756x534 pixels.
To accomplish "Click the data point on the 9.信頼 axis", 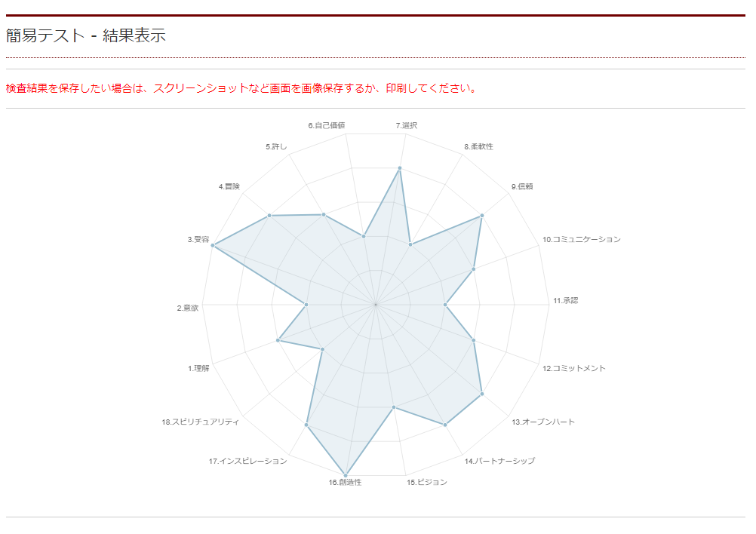I will click(481, 216).
